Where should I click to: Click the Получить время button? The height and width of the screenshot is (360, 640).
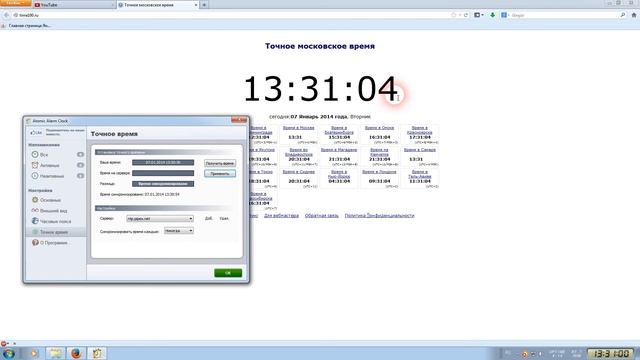(x=220, y=163)
